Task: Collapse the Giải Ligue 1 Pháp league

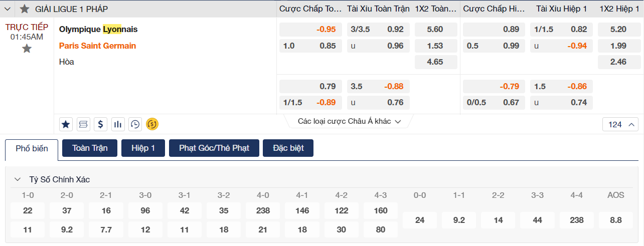Action: pos(8,9)
